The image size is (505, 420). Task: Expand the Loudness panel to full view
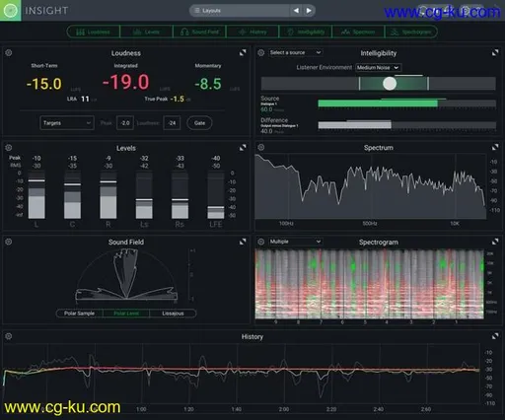click(243, 52)
